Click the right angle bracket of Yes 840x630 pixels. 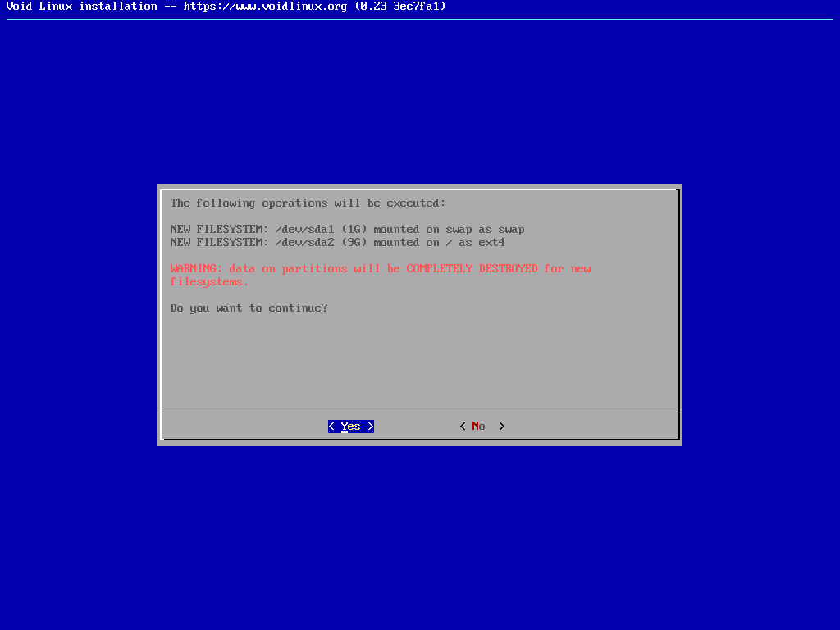371,427
